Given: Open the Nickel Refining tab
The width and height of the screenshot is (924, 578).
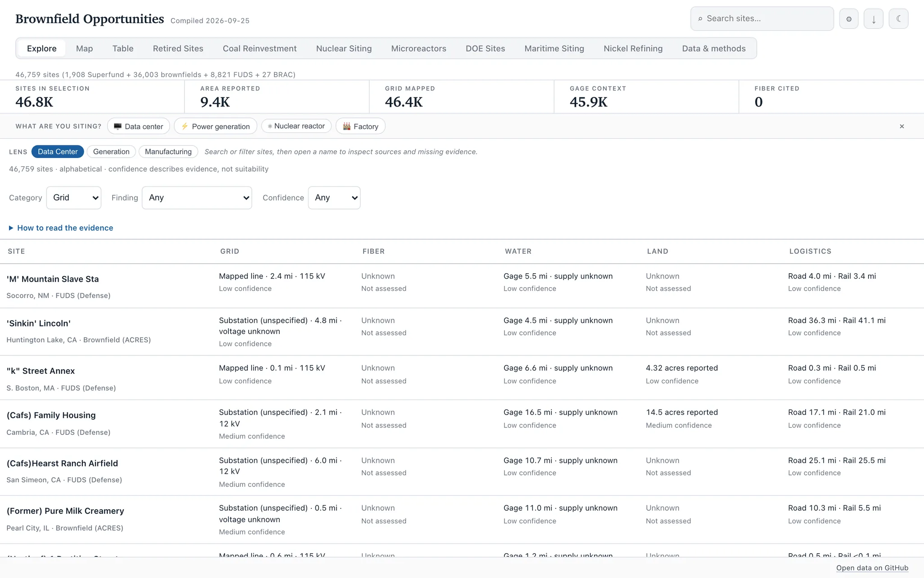Looking at the screenshot, I should 633,48.
